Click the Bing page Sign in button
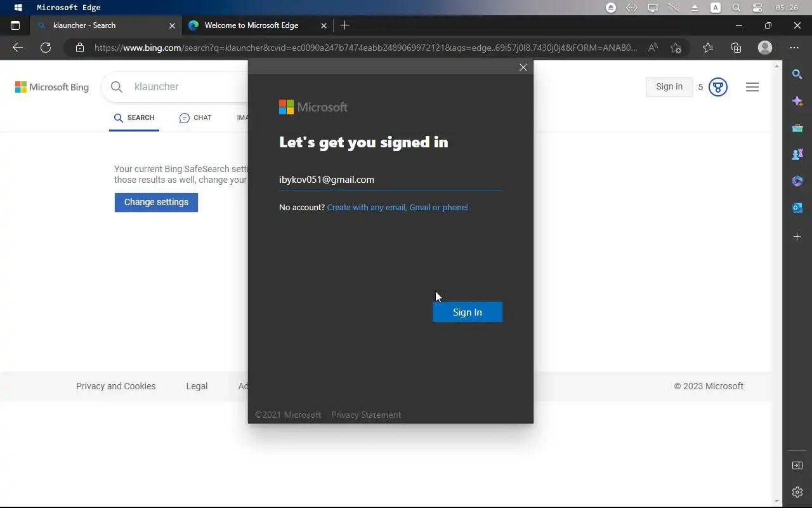Viewport: 812px width, 508px height. pos(669,87)
